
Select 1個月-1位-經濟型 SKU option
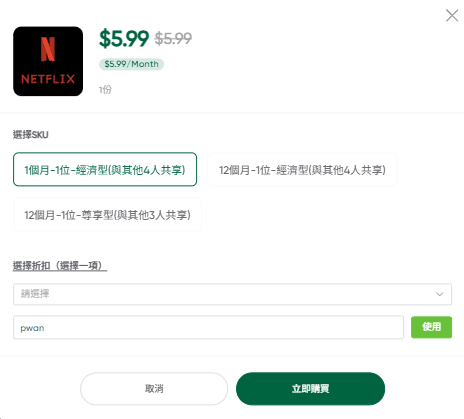pyautogui.click(x=105, y=169)
